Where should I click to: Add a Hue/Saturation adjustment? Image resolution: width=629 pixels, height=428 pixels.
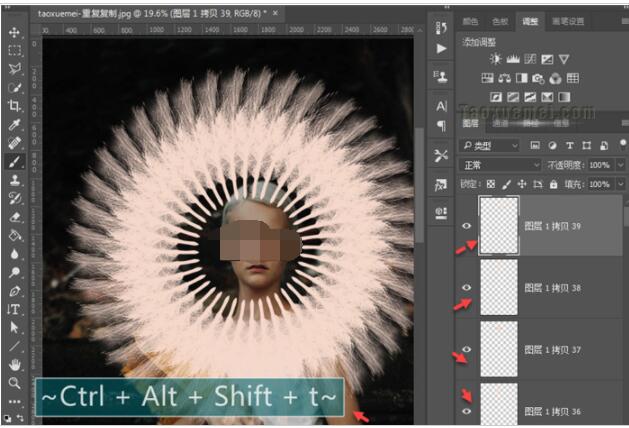(487, 78)
